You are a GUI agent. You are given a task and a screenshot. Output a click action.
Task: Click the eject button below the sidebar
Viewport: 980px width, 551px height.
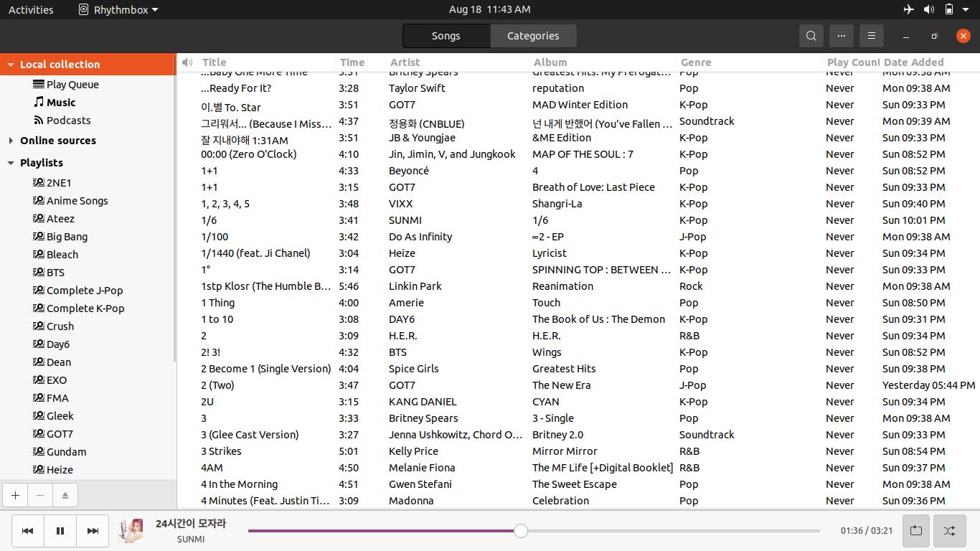coord(65,495)
